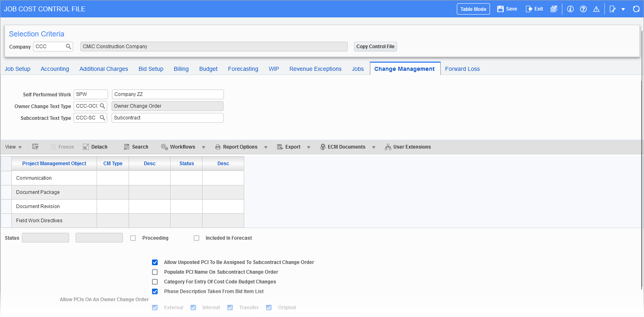The width and height of the screenshot is (644, 317).
Task: Open the View dropdown menu
Action: coord(13,147)
